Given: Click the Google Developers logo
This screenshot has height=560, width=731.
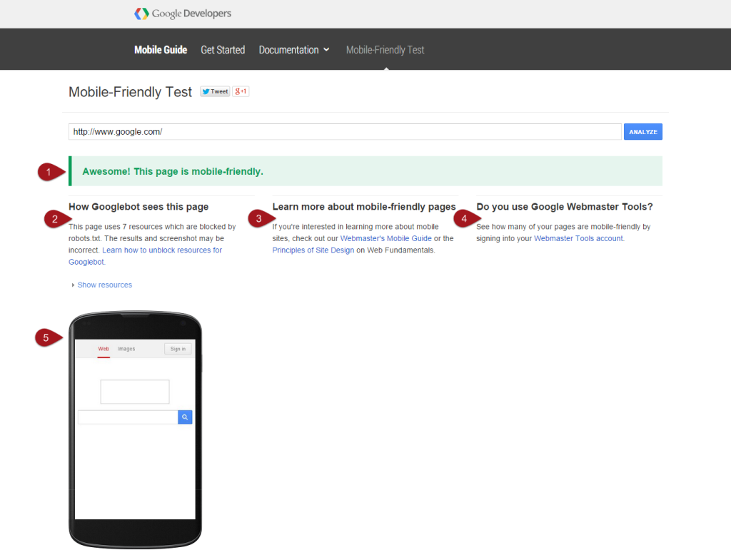Looking at the screenshot, I should [183, 14].
